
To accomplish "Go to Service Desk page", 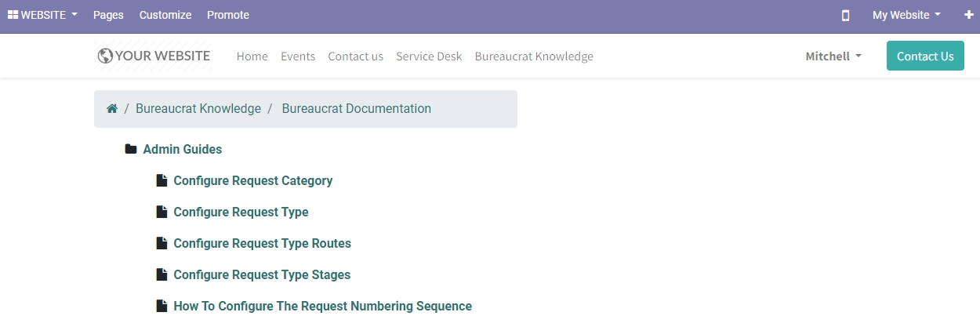I will click(x=429, y=56).
